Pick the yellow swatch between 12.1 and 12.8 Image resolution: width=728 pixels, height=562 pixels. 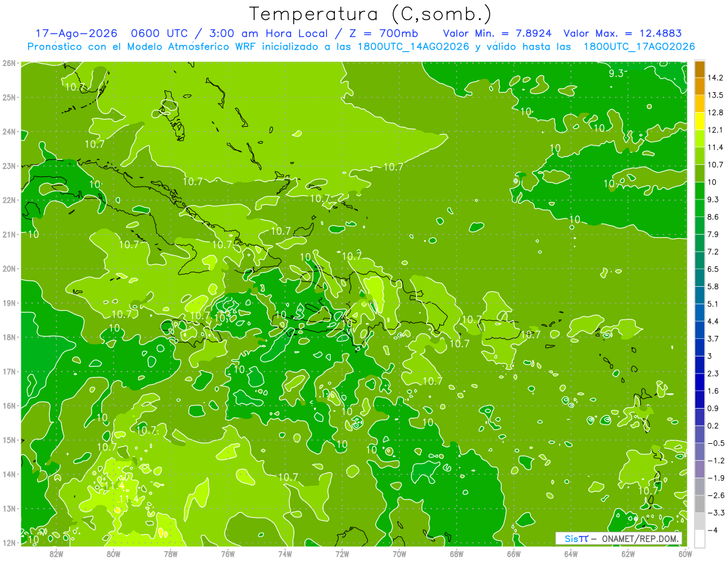pos(699,121)
